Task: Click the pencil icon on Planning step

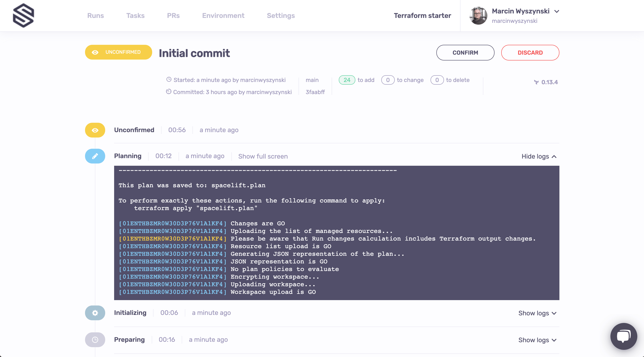Action: click(95, 156)
